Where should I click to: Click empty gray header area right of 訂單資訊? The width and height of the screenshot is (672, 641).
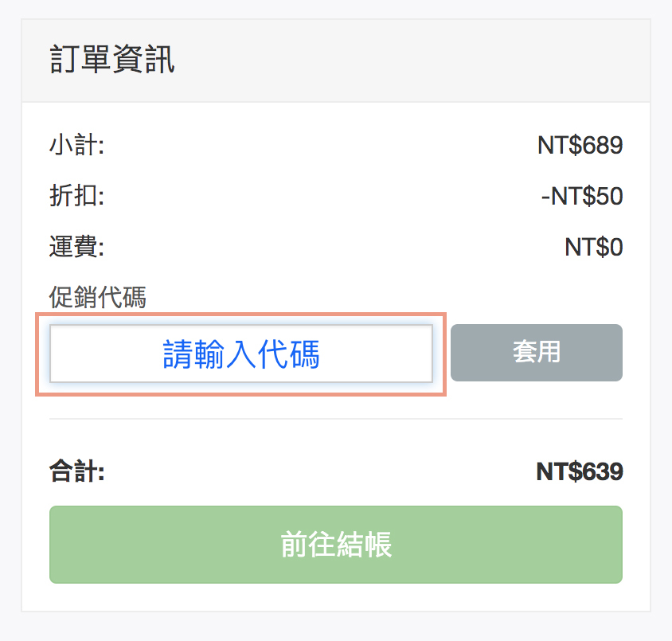[414, 61]
